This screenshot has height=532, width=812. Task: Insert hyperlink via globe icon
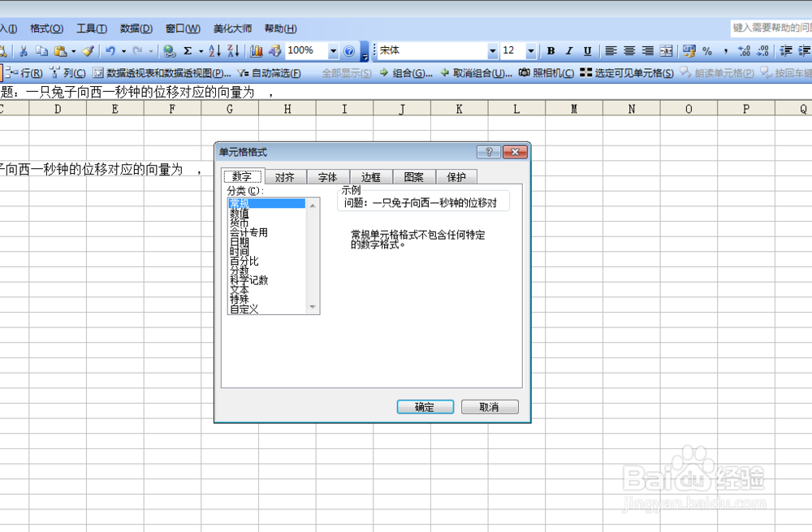click(x=170, y=51)
